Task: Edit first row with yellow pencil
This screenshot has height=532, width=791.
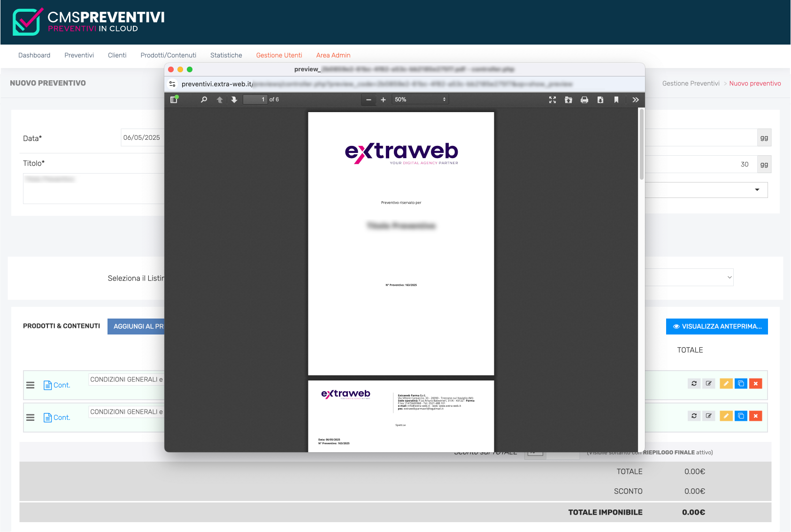Action: 726,384
